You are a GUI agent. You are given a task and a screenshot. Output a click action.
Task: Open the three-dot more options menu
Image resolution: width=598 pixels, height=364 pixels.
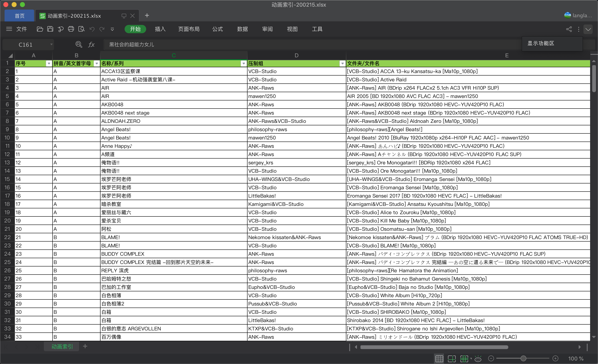point(578,29)
